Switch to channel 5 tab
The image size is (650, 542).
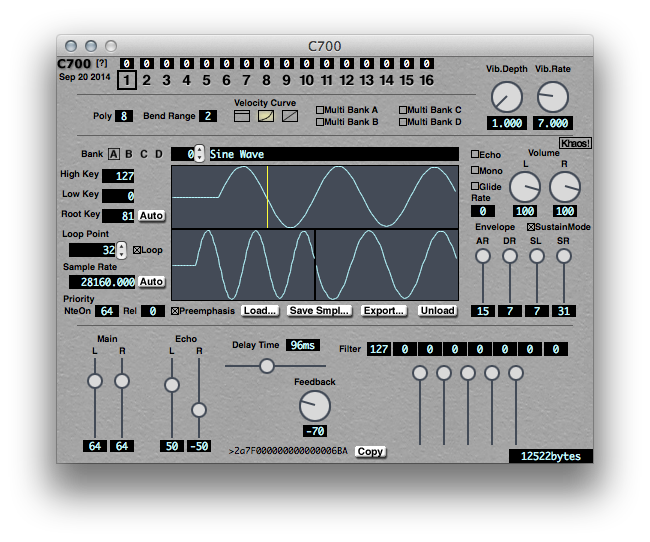click(x=206, y=80)
